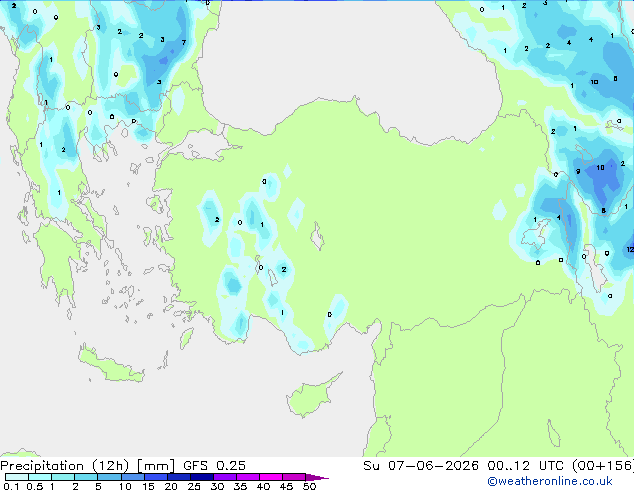Click the 'GFS 0.25' model label
This screenshot has height=490, width=634.
[x=214, y=466]
